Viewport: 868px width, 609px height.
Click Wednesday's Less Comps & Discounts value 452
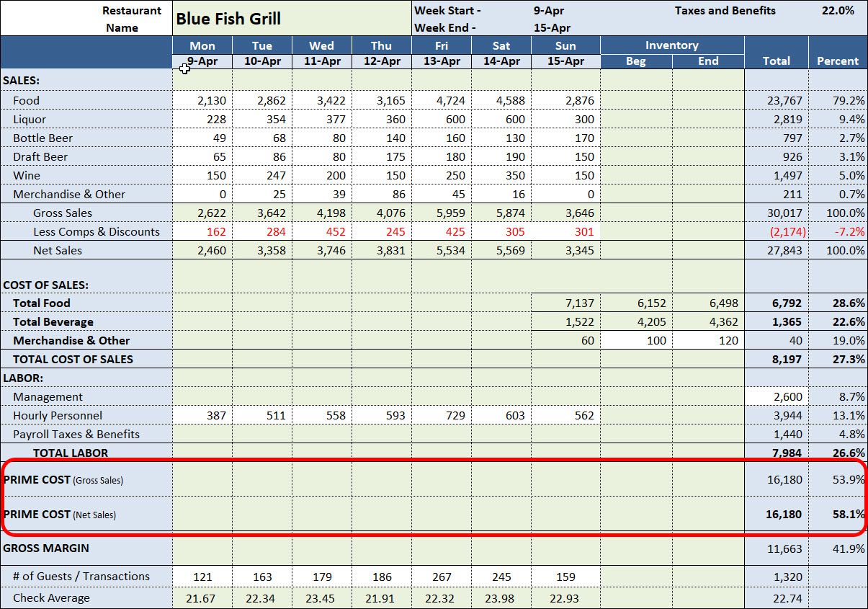322,232
